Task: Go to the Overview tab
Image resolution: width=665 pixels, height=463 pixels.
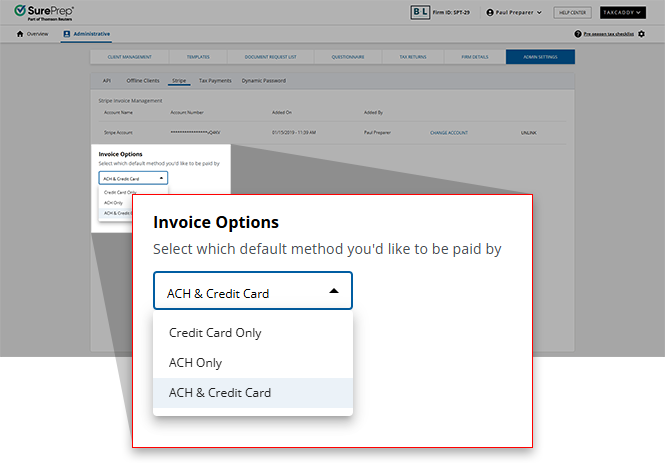Action: 33,34
